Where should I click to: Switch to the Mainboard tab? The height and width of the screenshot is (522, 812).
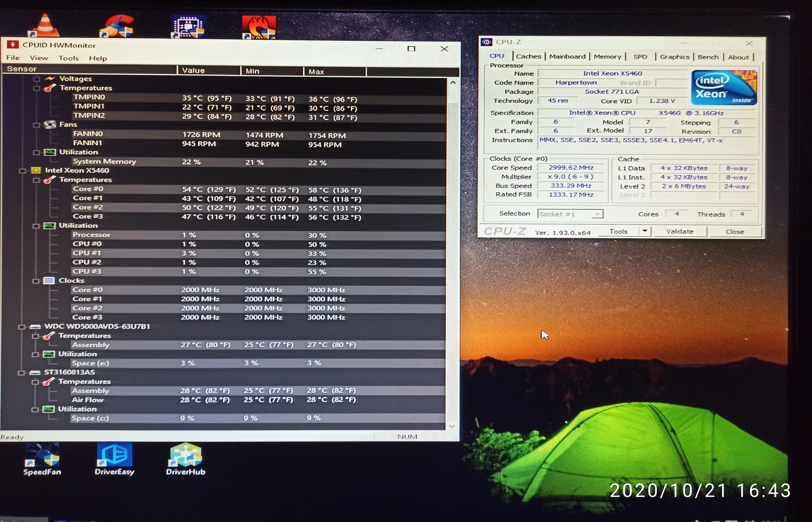point(567,57)
